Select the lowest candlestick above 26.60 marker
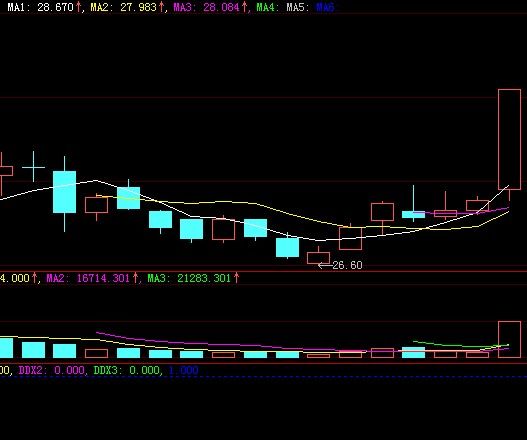 click(318, 256)
